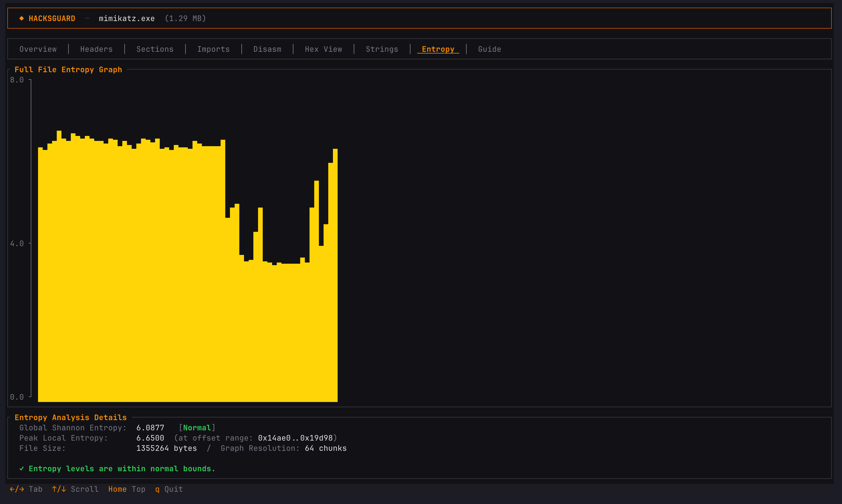Click the (1.29 MB) file size label
The height and width of the screenshot is (504, 842).
pyautogui.click(x=185, y=18)
